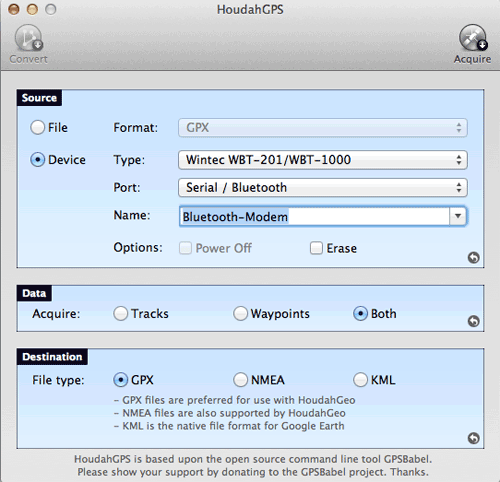Open the Port dropdown showing Serial / Bluetooth
500x482 pixels.
323,187
